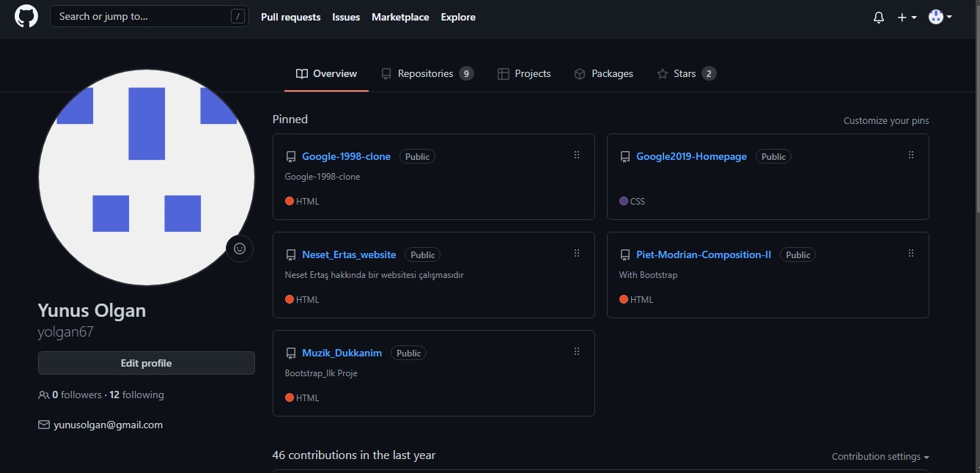Click repo icon beside Google-1998-clone
This screenshot has height=473, width=980.
pyautogui.click(x=291, y=157)
